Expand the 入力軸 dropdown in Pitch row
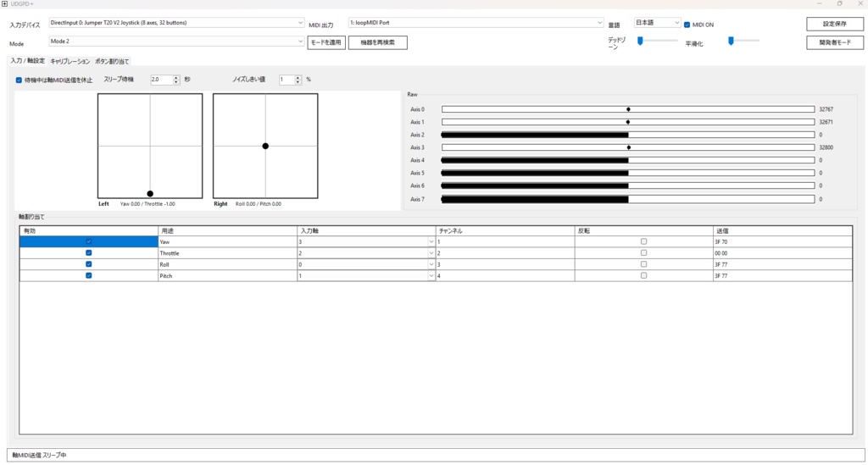Image resolution: width=868 pixels, height=465 pixels. tap(431, 275)
